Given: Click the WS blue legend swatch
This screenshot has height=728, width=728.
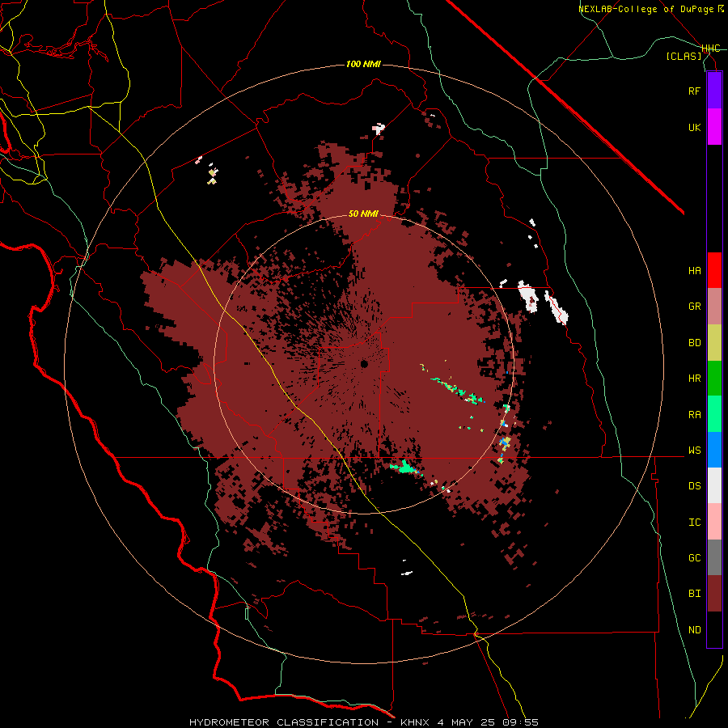Looking at the screenshot, I should point(714,450).
